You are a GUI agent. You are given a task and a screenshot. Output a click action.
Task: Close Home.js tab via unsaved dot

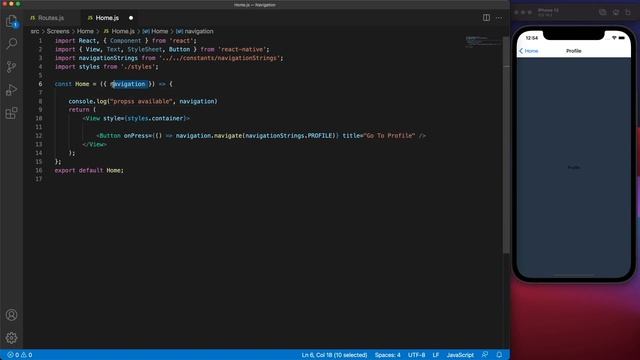pos(131,18)
